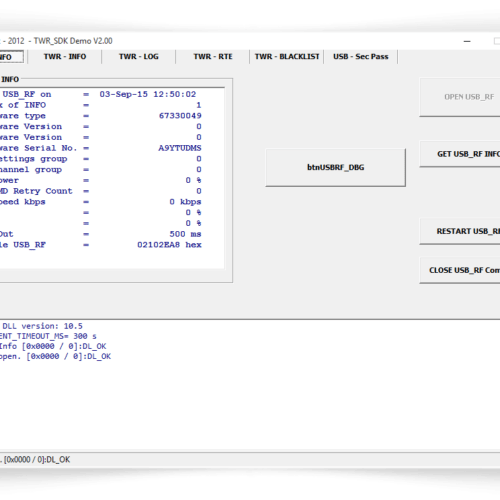Minimize the TWR_SDK Demo window

(467, 41)
